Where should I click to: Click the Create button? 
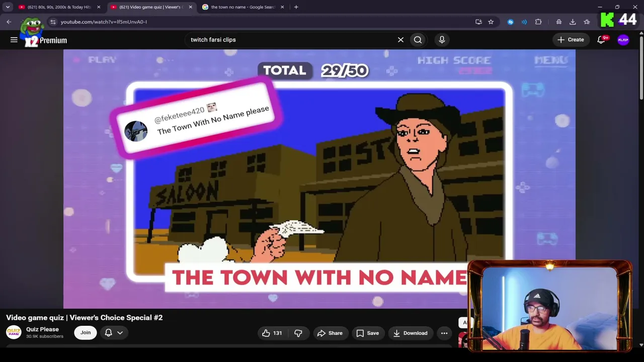pyautogui.click(x=571, y=40)
